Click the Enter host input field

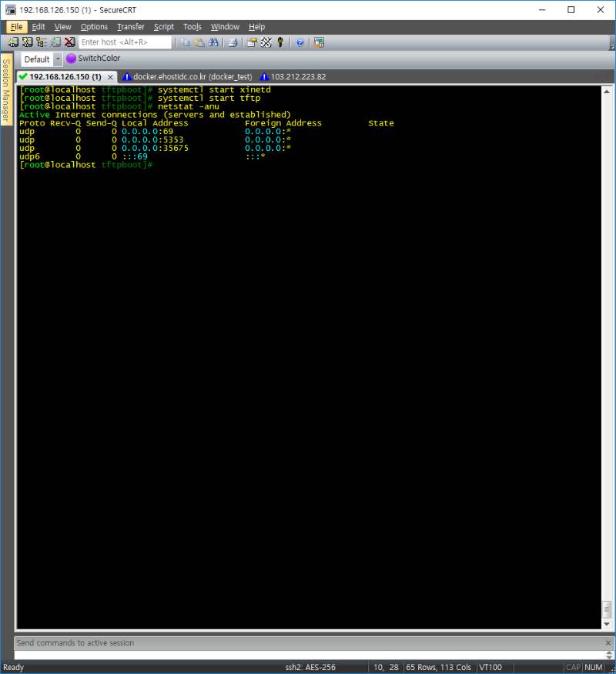click(x=125, y=42)
